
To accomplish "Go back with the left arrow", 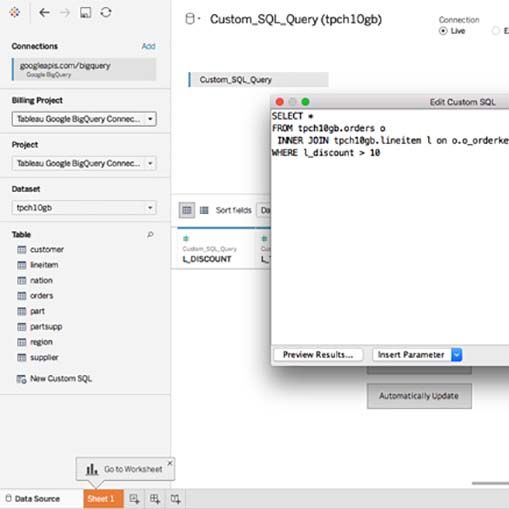I will (x=44, y=13).
